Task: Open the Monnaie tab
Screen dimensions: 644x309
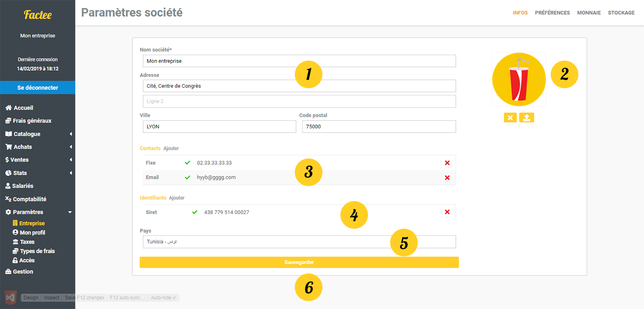Action: (x=589, y=13)
